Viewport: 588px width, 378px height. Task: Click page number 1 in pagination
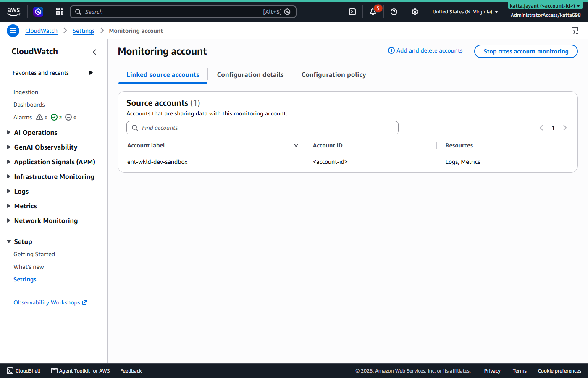pyautogui.click(x=553, y=128)
